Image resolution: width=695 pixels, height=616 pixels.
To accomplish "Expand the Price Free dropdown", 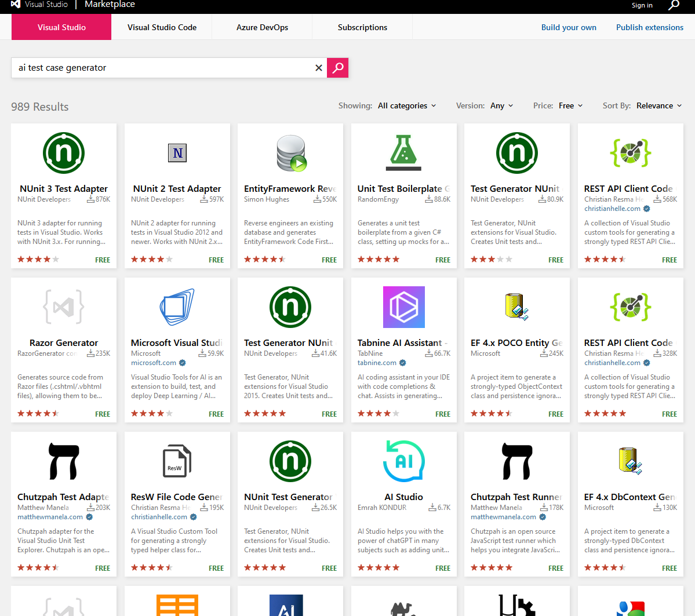I will (x=570, y=105).
